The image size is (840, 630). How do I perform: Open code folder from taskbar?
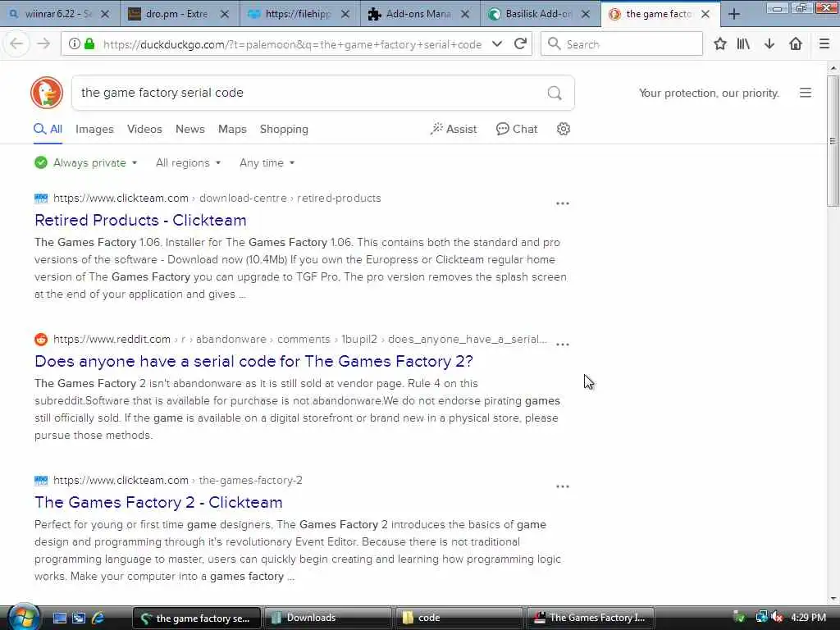(459, 618)
